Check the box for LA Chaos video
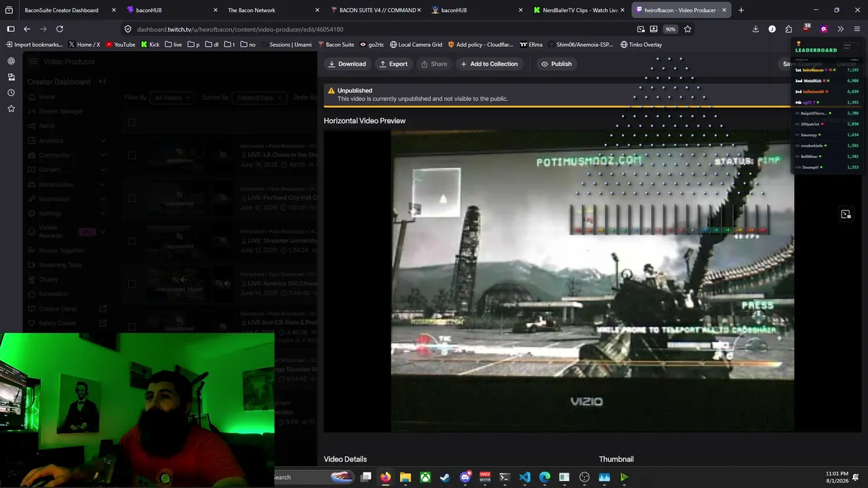868x488 pixels. [x=132, y=155]
